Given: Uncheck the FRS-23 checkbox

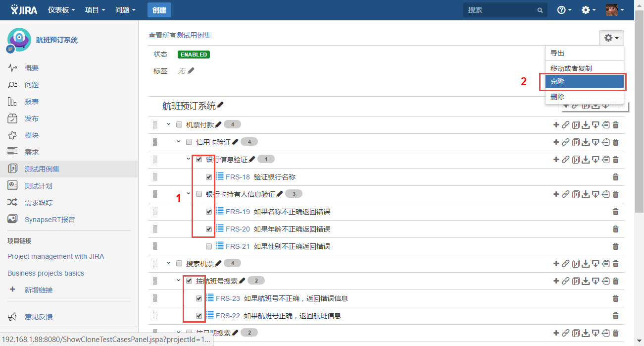Looking at the screenshot, I should [x=199, y=298].
